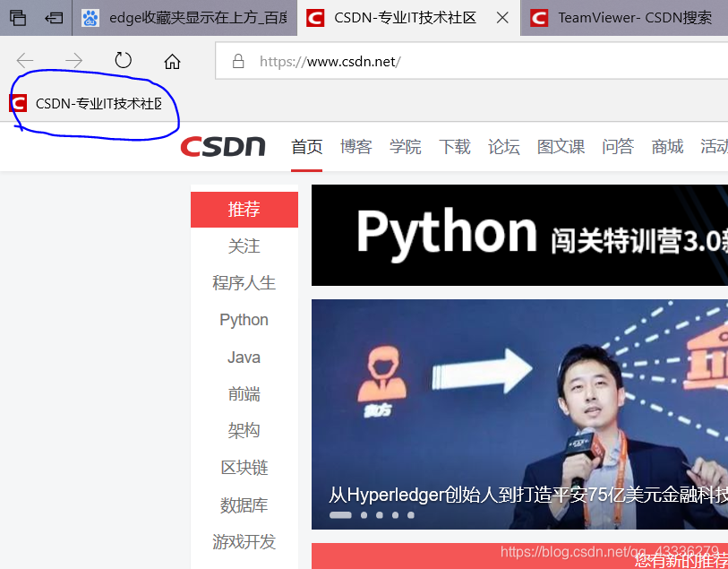Viewport: 728px width, 569px height.
Task: Select the fifth carousel dot
Action: [x=411, y=515]
